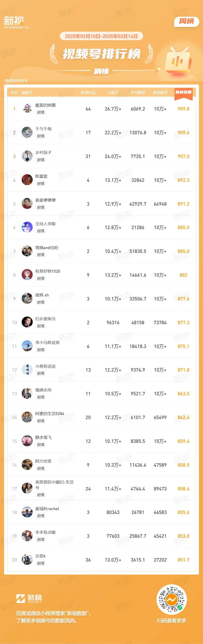Click the 新榜指数 column header

coord(184,92)
